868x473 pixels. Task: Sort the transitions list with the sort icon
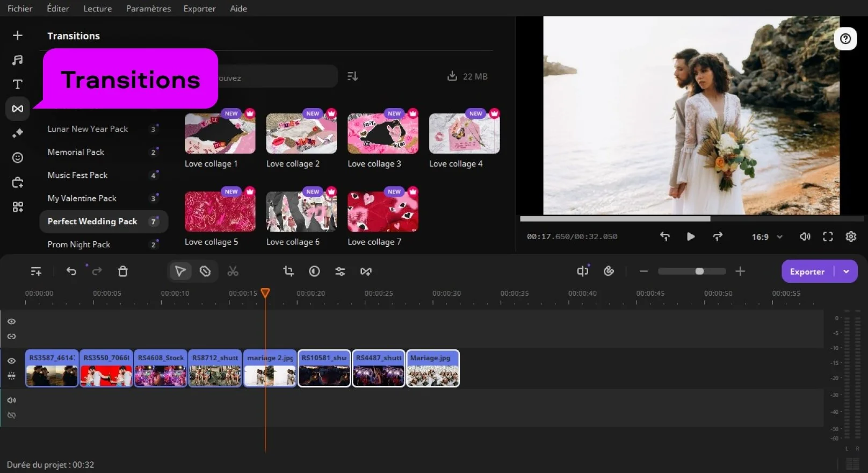[x=352, y=76]
